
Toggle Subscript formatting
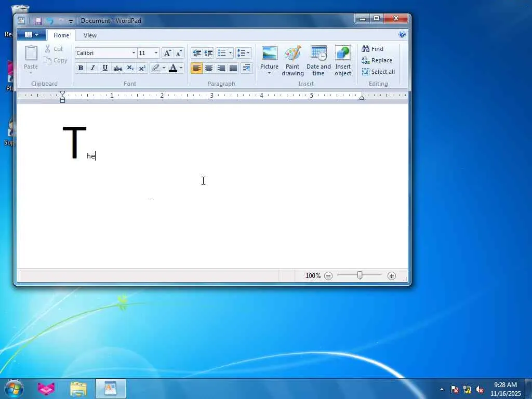(x=130, y=68)
